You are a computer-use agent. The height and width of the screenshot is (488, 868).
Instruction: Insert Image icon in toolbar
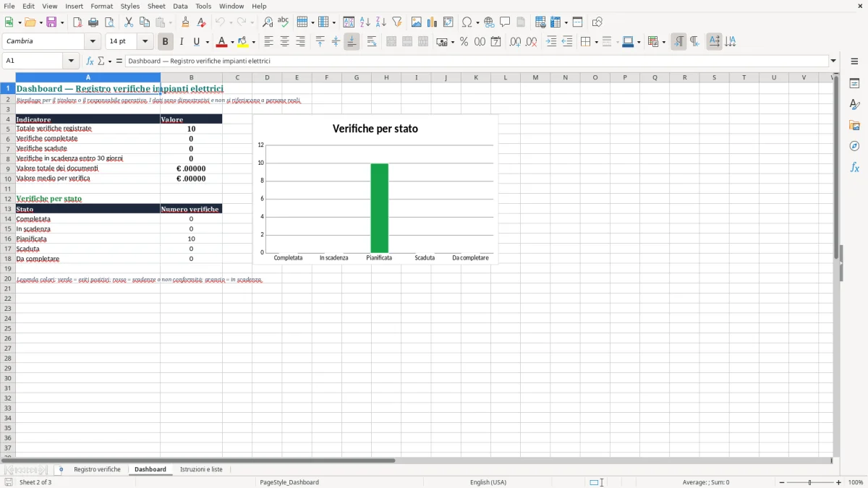417,22
